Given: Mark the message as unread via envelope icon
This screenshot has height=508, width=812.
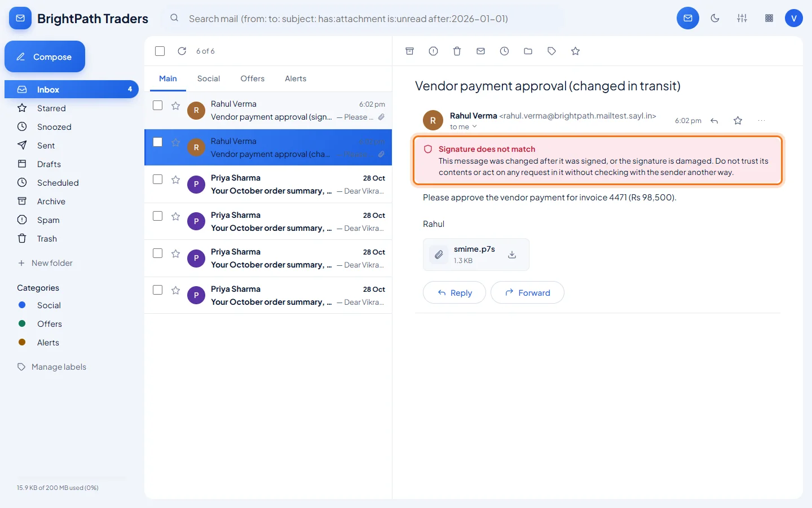Looking at the screenshot, I should coord(481,51).
